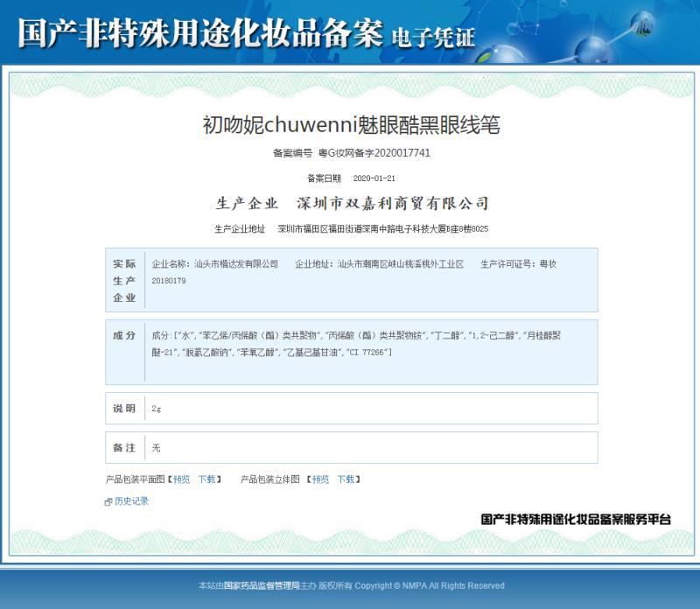
Task: Click the manufacturer address 汕头市潮南区峡山桃溪桃外工业区
Action: 401,264
